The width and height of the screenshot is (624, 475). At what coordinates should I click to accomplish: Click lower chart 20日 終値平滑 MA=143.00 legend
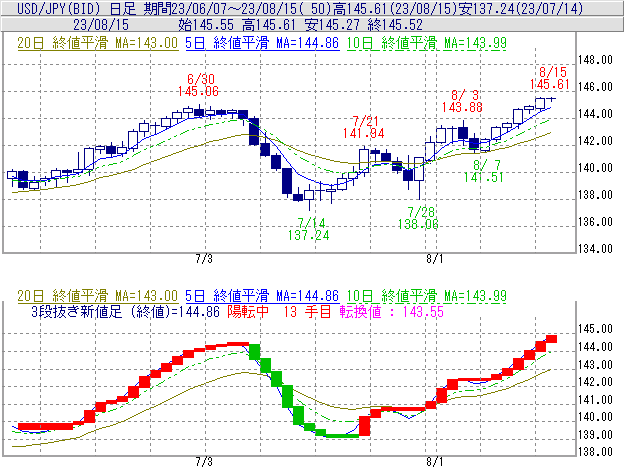(98, 296)
